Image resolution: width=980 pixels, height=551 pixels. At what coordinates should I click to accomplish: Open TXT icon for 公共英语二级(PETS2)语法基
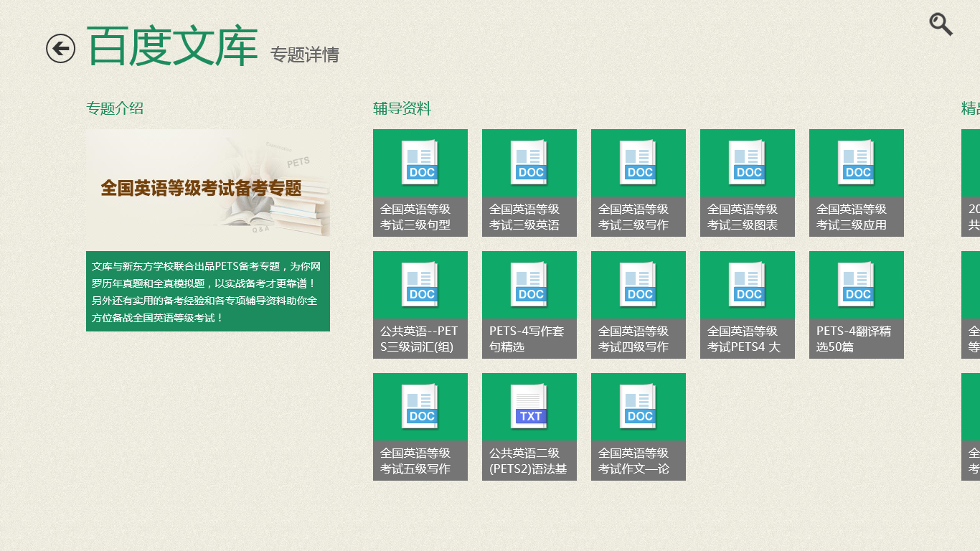pyautogui.click(x=529, y=407)
